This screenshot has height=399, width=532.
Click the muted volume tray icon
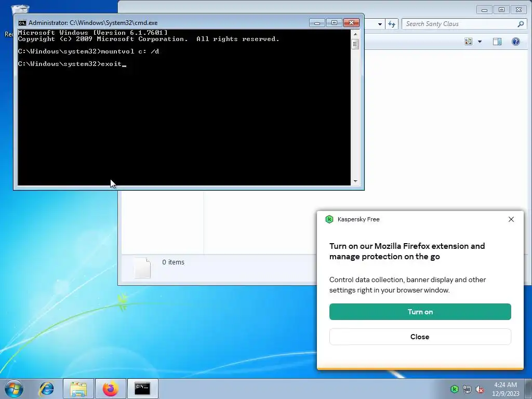480,389
